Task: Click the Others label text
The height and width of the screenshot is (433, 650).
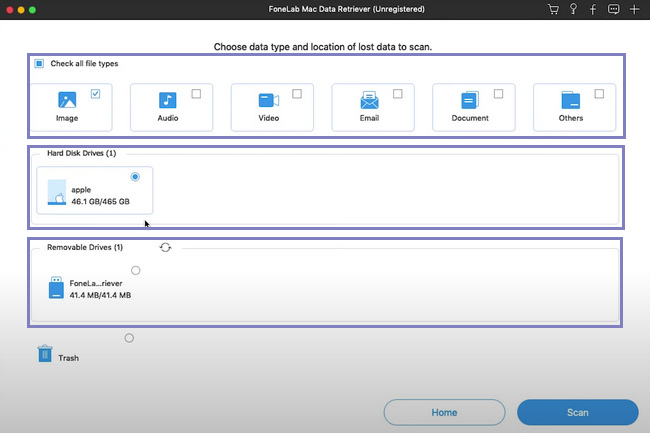Action: point(571,118)
